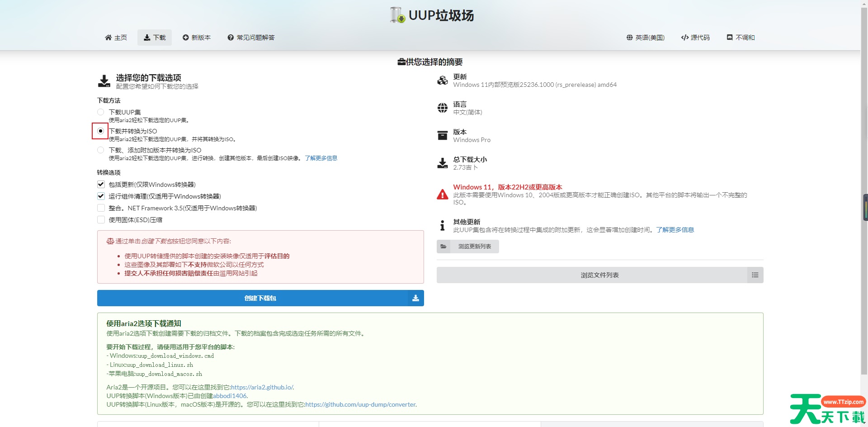Uncheck 运行组件清理 checkbox
This screenshot has width=868, height=427.
[101, 196]
